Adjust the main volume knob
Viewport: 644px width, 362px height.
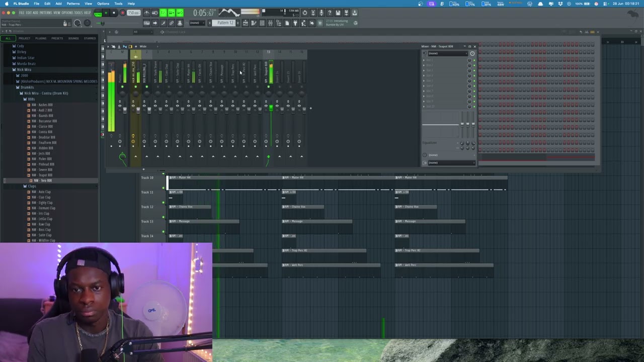77,23
